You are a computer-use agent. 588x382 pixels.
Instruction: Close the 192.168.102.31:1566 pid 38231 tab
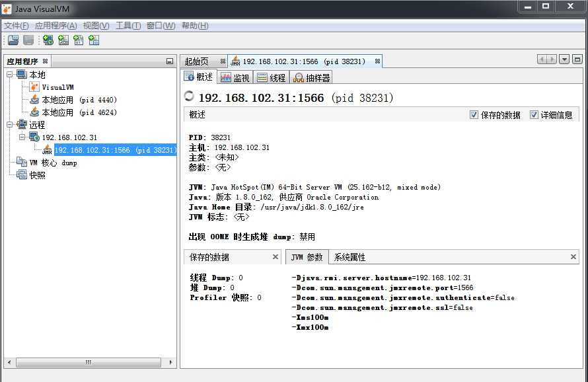pyautogui.click(x=377, y=61)
